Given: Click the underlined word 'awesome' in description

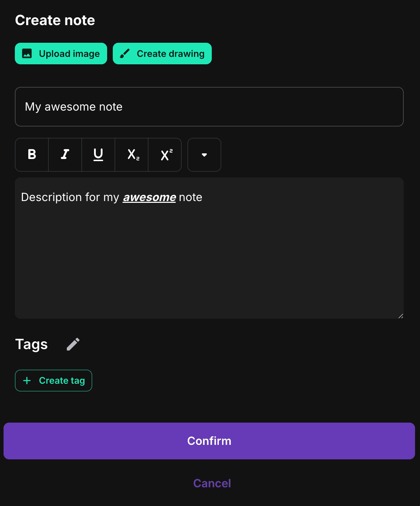Looking at the screenshot, I should pos(149,197).
